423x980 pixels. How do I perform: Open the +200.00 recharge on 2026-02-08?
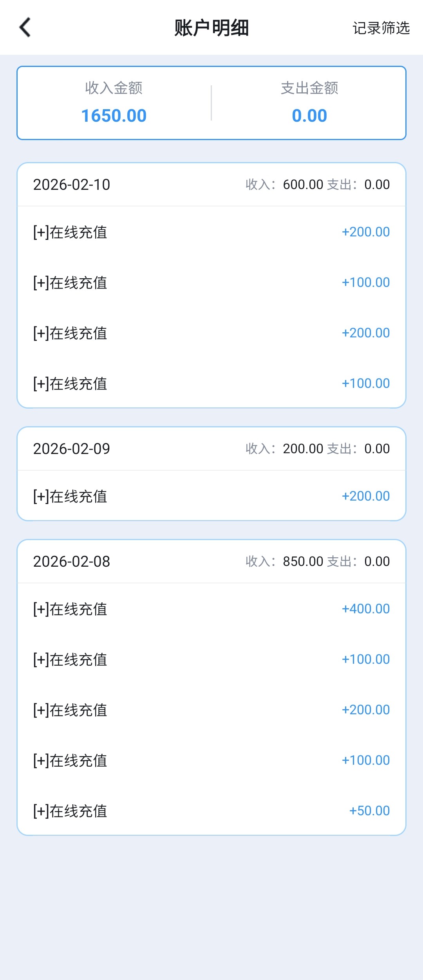[211, 710]
